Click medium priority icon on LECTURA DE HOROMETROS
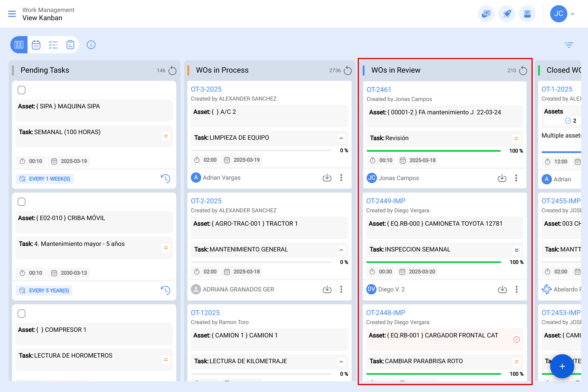The image size is (588, 392). [x=166, y=360]
